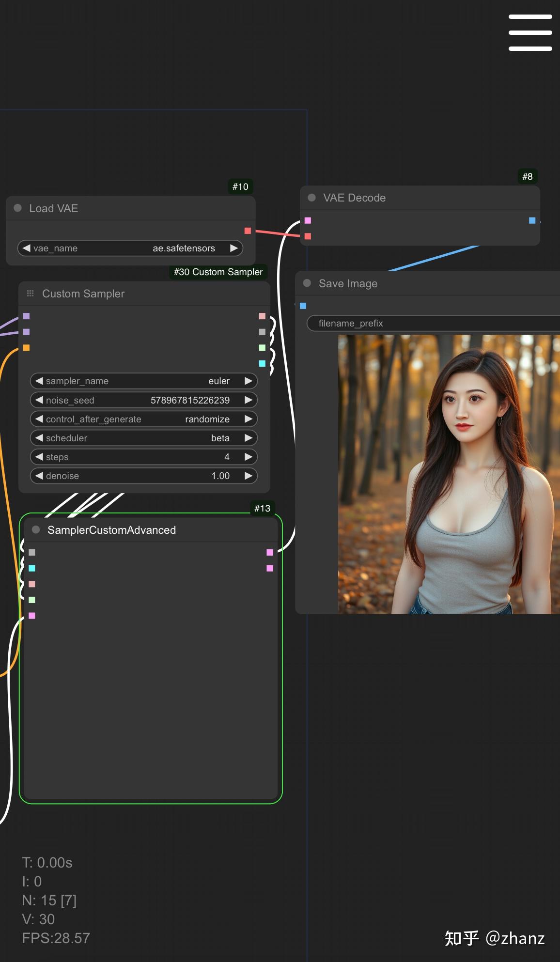Click the Custom Sampler orange input port
This screenshot has width=560, height=962.
pyautogui.click(x=27, y=348)
